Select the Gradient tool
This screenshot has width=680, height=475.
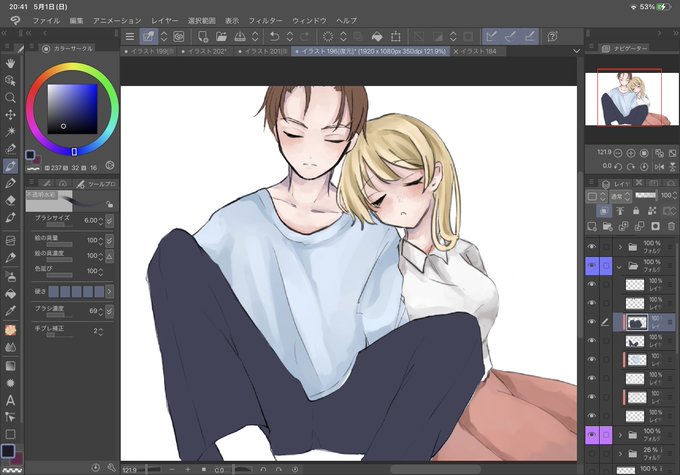(x=10, y=366)
